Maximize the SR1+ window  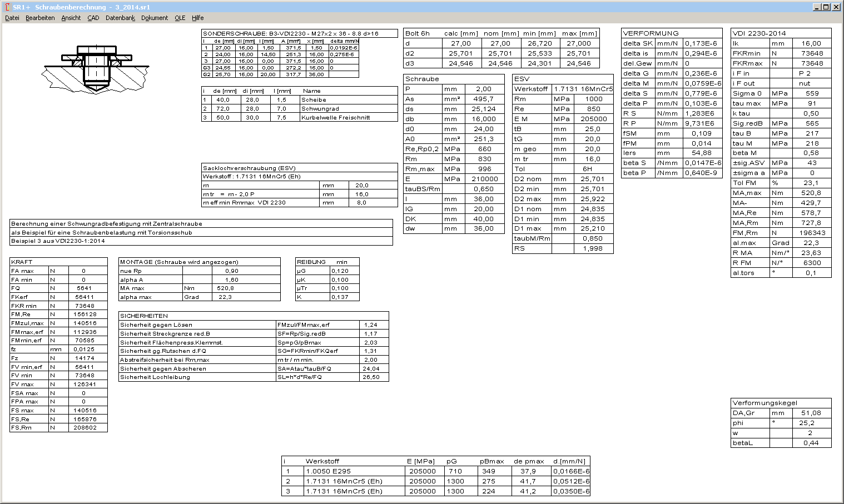point(826,7)
